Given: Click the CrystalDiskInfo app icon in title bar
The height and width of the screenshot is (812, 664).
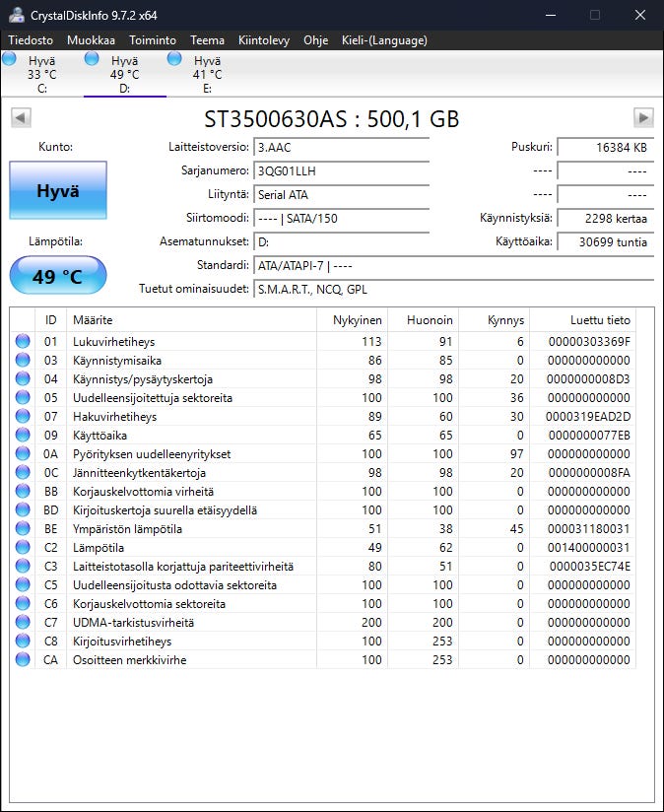Looking at the screenshot, I should click(15, 16).
